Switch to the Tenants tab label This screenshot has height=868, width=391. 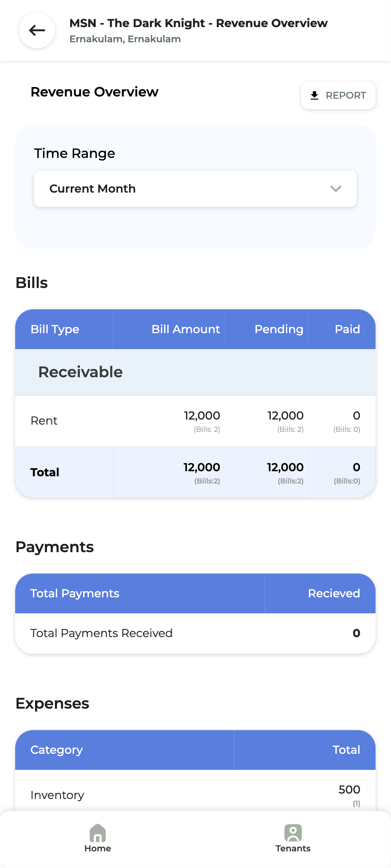(x=293, y=848)
